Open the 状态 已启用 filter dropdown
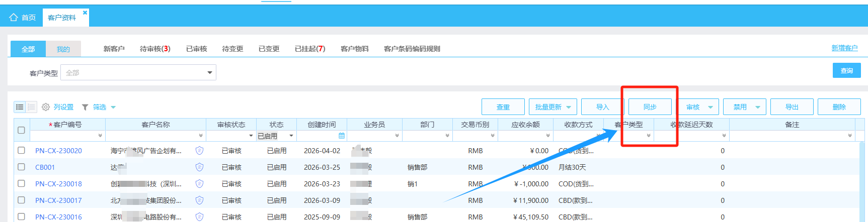The height and width of the screenshot is (222, 868). [291, 136]
